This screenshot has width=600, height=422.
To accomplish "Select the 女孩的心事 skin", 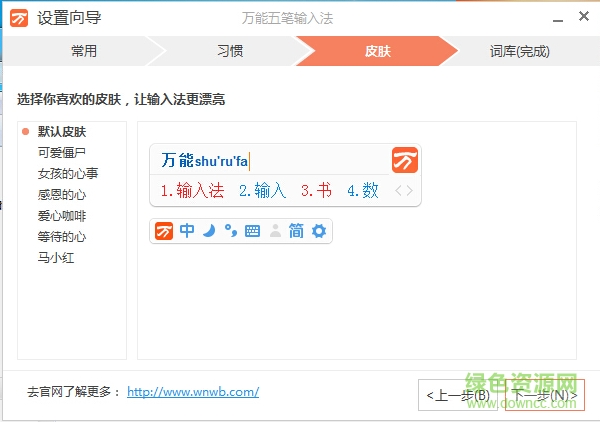I will point(68,174).
